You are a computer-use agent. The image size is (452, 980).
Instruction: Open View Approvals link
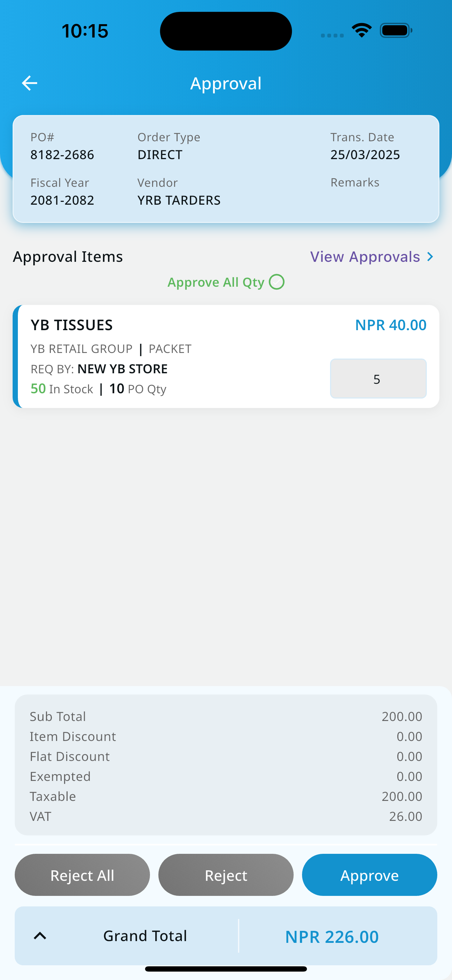coord(365,257)
